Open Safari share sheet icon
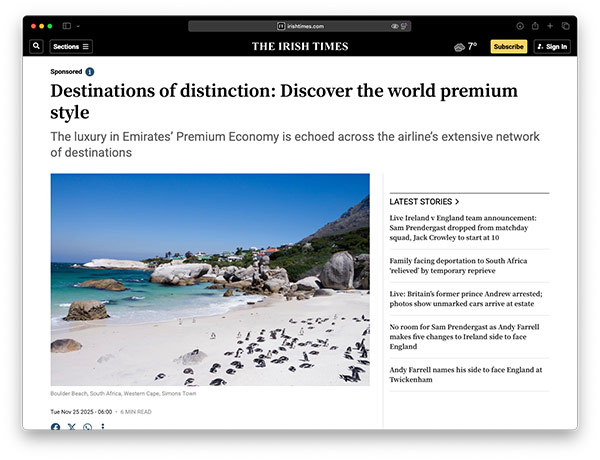 coord(535,26)
